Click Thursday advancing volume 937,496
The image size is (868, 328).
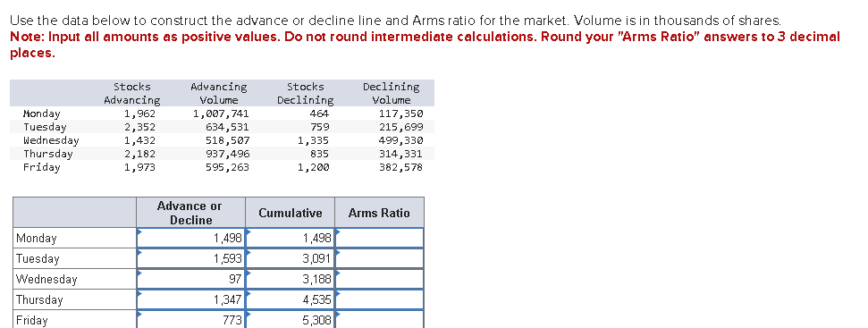[227, 154]
